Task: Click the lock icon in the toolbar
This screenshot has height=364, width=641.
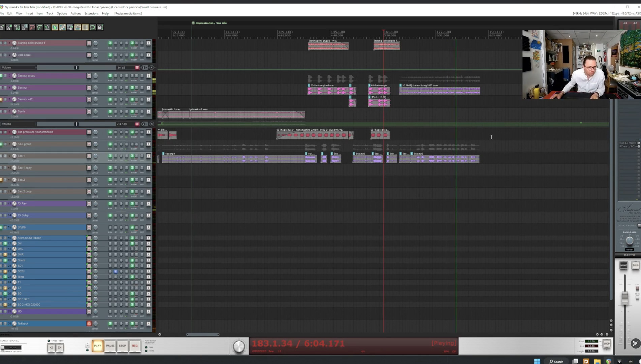Action: click(100, 27)
